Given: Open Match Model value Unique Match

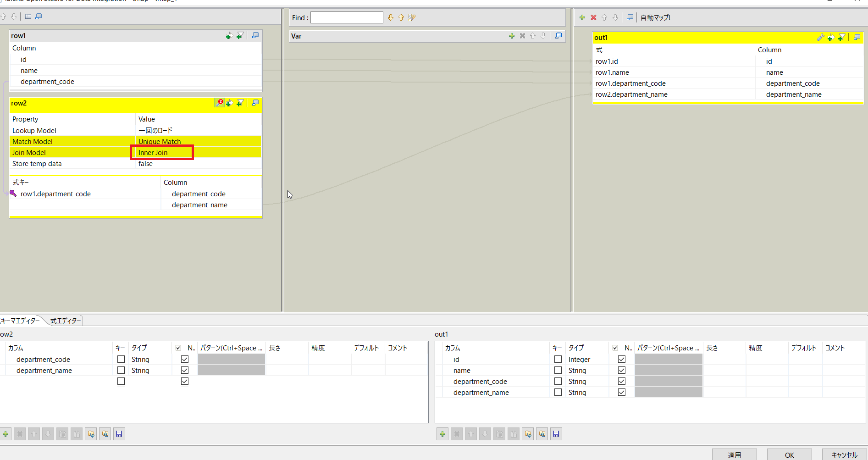Looking at the screenshot, I should [199, 141].
